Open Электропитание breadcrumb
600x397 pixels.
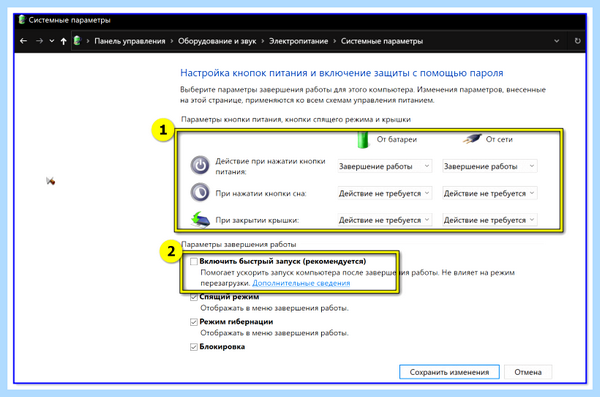tap(298, 41)
